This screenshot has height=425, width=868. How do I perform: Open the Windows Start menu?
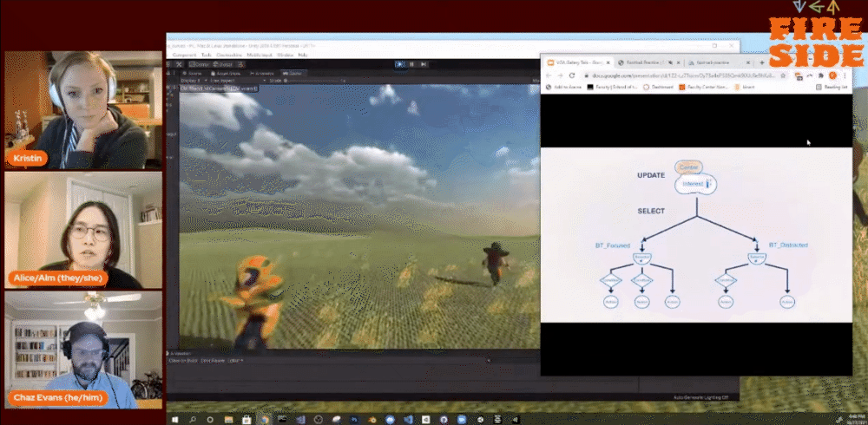tap(175, 420)
